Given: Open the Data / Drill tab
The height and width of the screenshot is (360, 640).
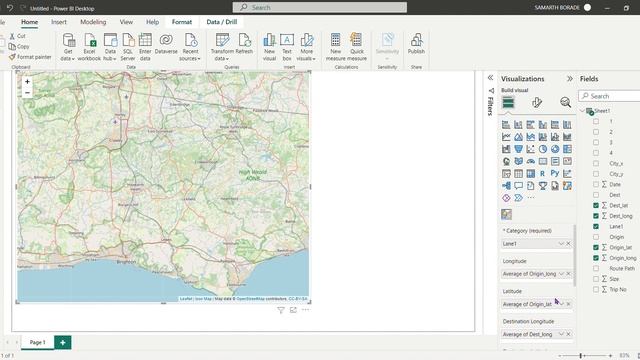Looking at the screenshot, I should [x=222, y=22].
